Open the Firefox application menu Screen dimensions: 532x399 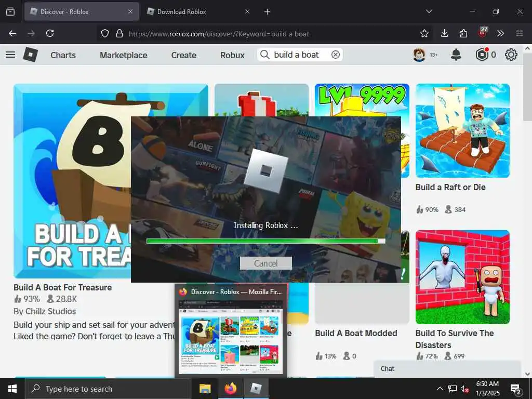pos(519,33)
